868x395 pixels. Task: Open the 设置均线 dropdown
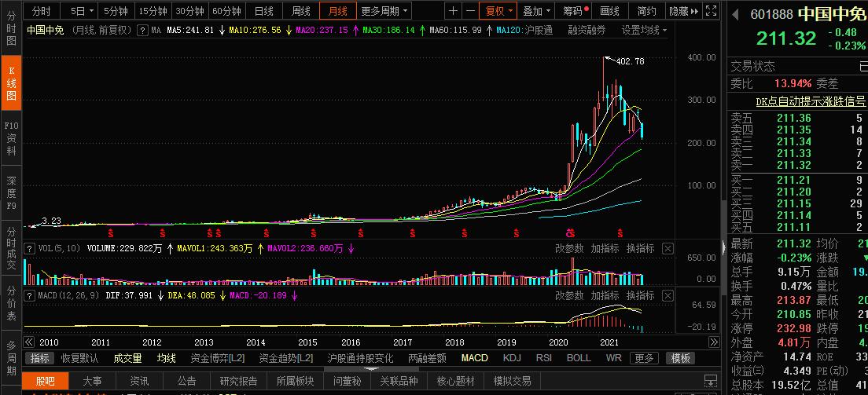(644, 31)
